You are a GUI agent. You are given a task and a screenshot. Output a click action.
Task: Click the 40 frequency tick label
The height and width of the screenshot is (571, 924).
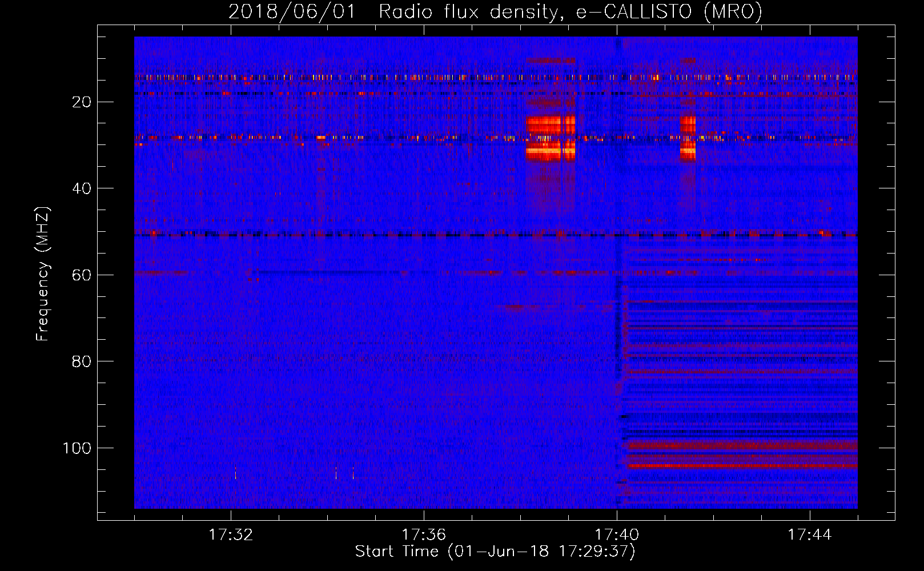click(82, 188)
